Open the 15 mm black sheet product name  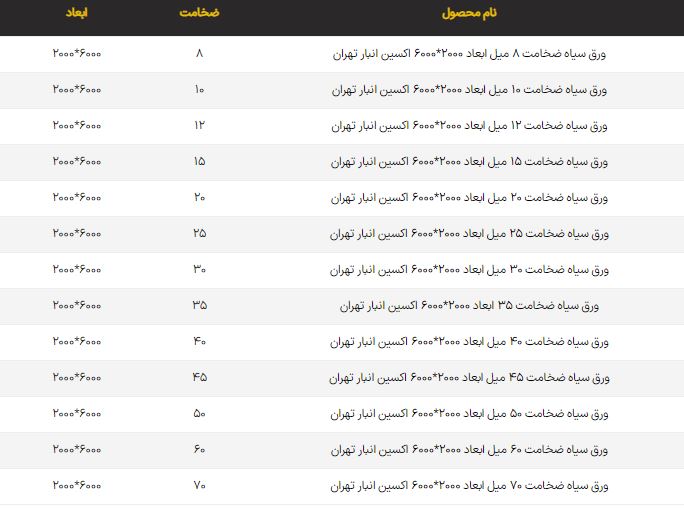[468, 162]
